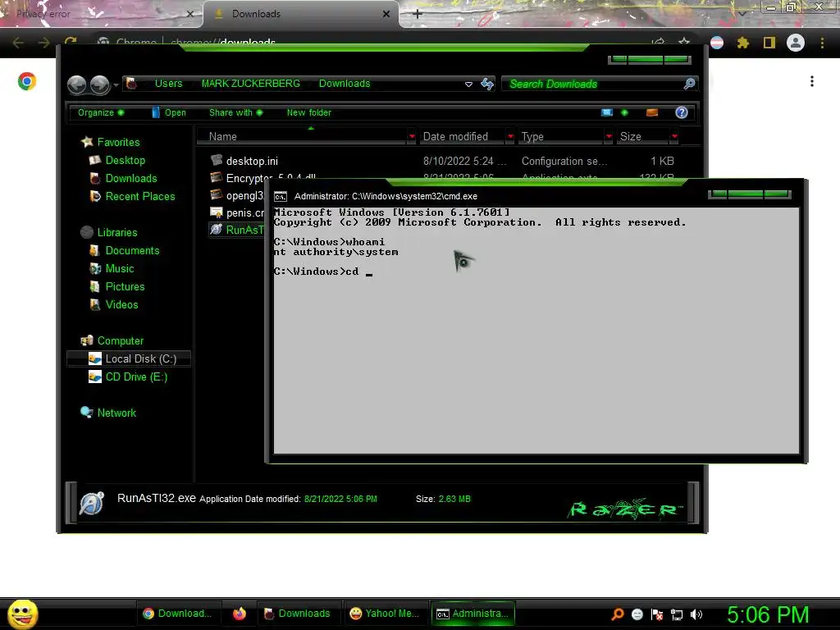Click the Explorer Forward navigation arrow

point(99,84)
